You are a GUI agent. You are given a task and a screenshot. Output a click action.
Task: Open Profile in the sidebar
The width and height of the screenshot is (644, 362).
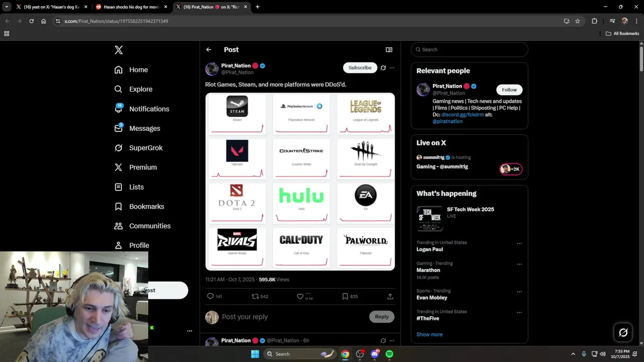[x=132, y=245]
